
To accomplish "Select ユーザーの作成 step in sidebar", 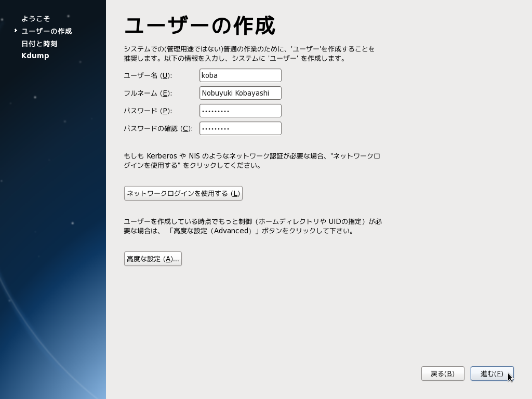I will click(46, 31).
